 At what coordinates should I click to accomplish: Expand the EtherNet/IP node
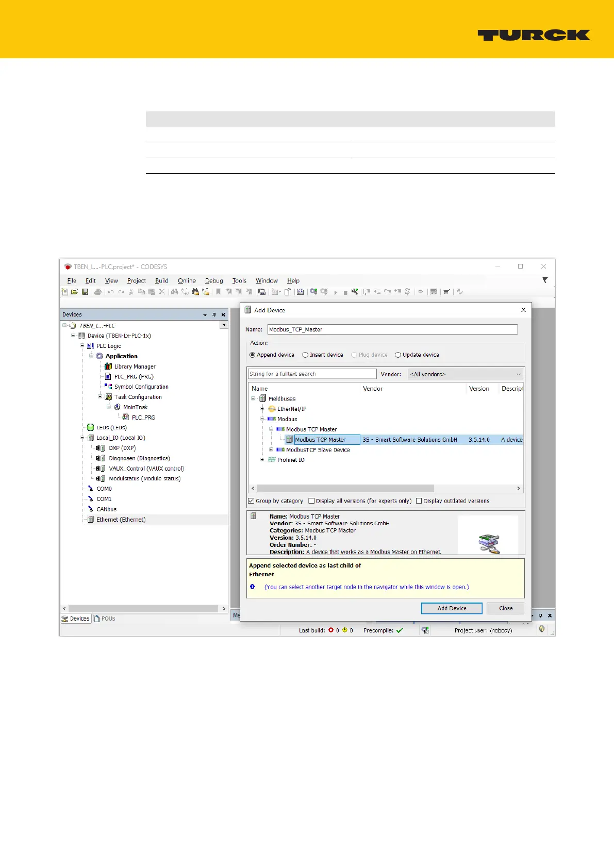(x=262, y=409)
